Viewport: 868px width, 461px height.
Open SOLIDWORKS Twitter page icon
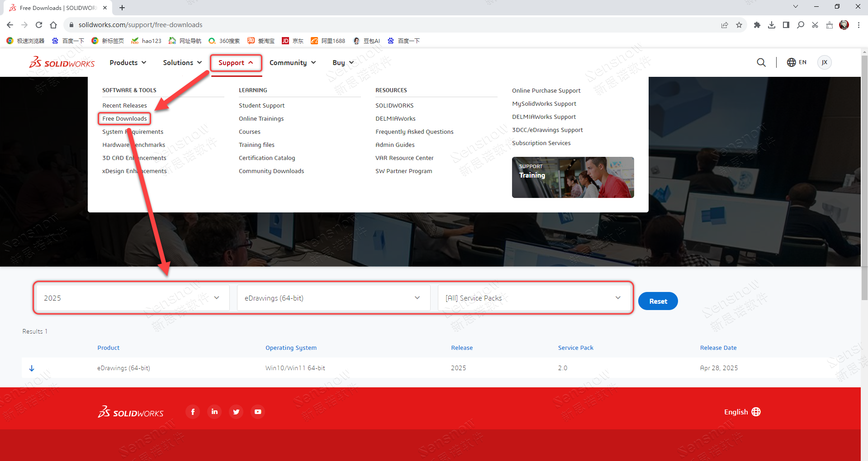pos(236,412)
